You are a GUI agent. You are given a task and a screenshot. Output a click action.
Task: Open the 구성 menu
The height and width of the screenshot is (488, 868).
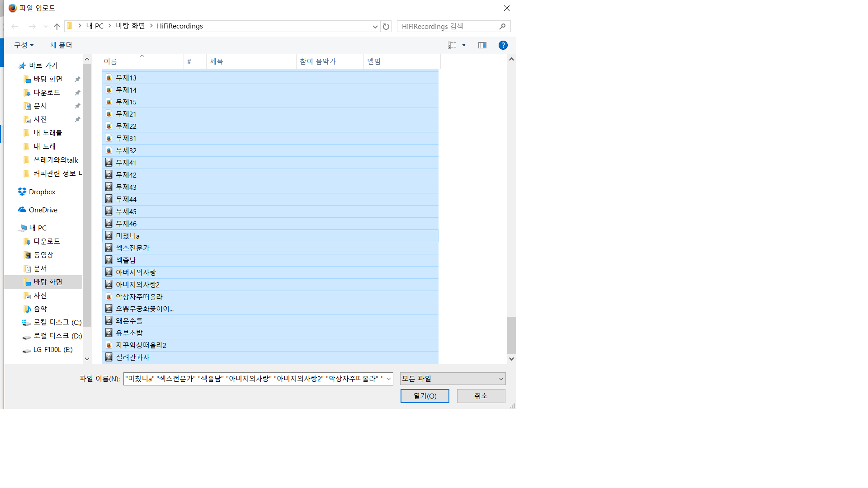(24, 45)
